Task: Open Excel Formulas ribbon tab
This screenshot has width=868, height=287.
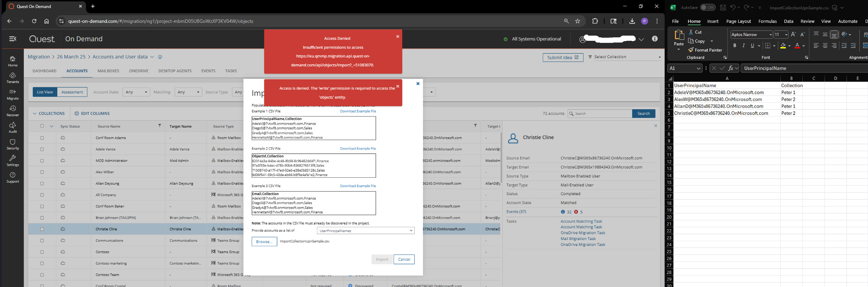Action: click(768, 21)
